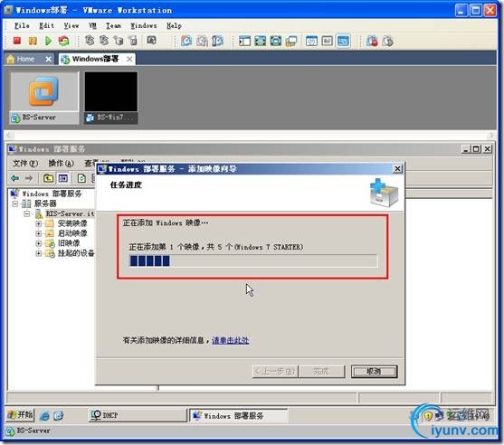The height and width of the screenshot is (445, 504).
Task: Click the Internet Explorer quick launch icon
Action: [44, 416]
